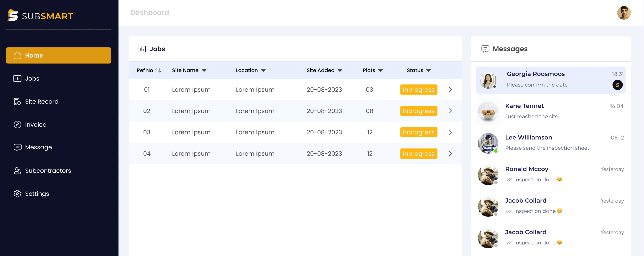This screenshot has width=644, height=256.
Task: Open Settings gear icon
Action: (17, 194)
